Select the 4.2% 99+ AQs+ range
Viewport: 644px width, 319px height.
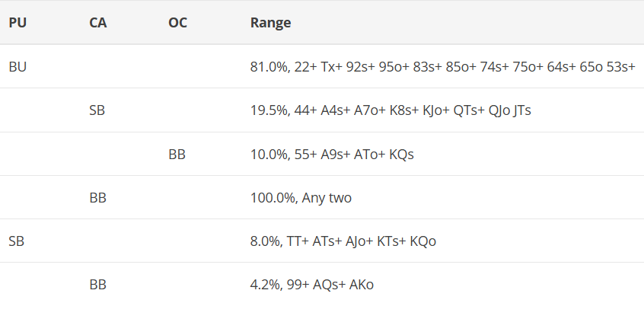[312, 285]
